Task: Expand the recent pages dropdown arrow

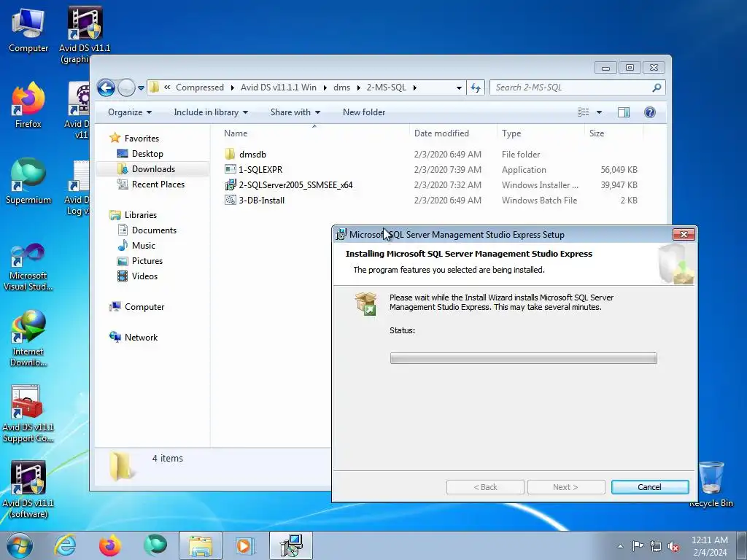Action: pos(141,88)
